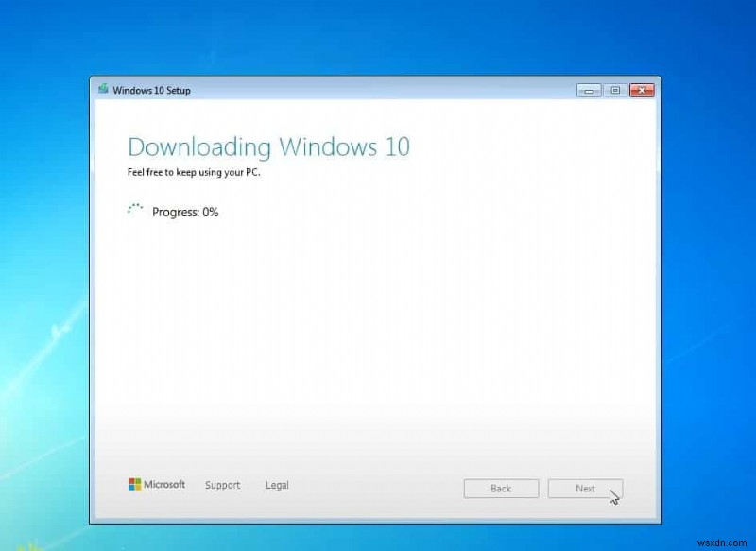Click the Windows 10 Setup title text
The height and width of the screenshot is (551, 756).
point(150,90)
